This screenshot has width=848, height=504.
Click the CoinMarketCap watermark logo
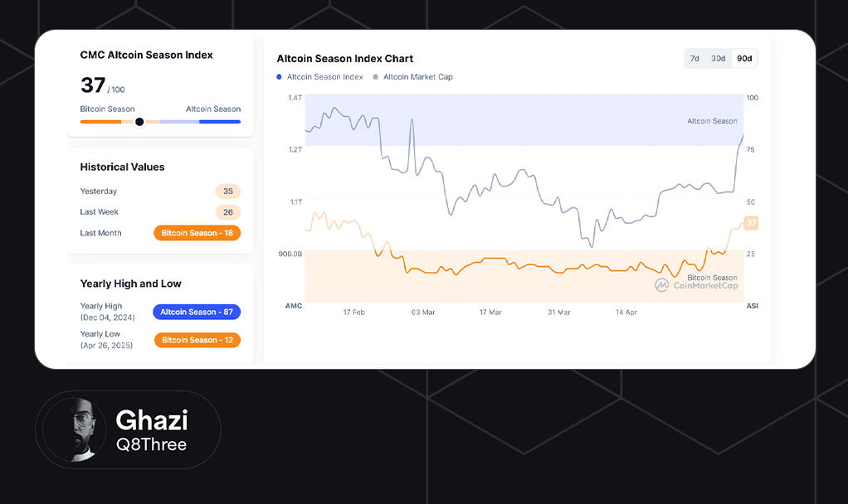pyautogui.click(x=662, y=285)
